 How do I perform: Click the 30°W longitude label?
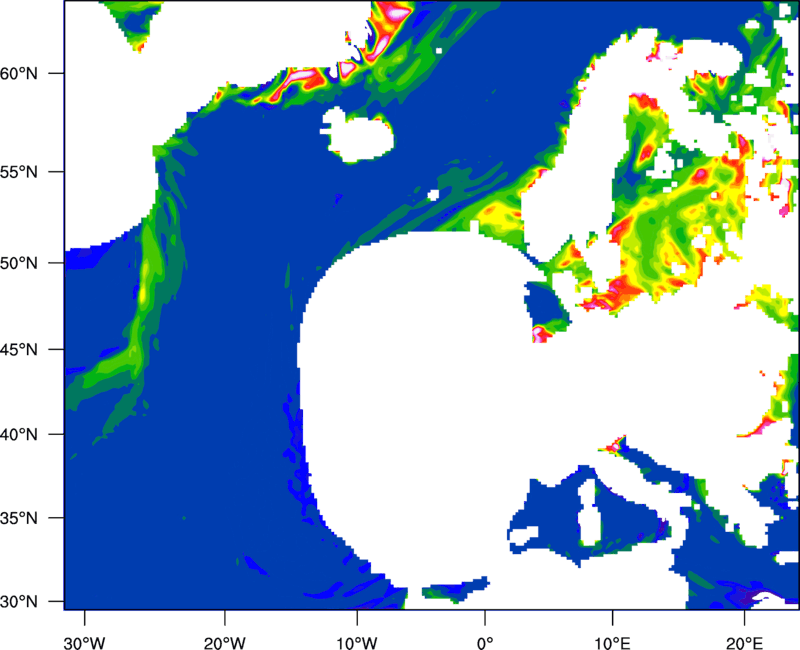pos(85,643)
